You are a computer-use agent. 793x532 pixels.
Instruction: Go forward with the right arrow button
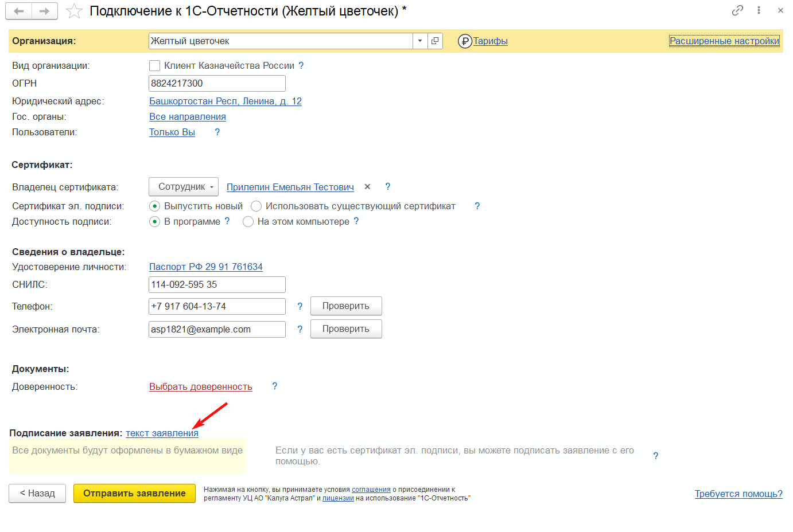(x=45, y=11)
